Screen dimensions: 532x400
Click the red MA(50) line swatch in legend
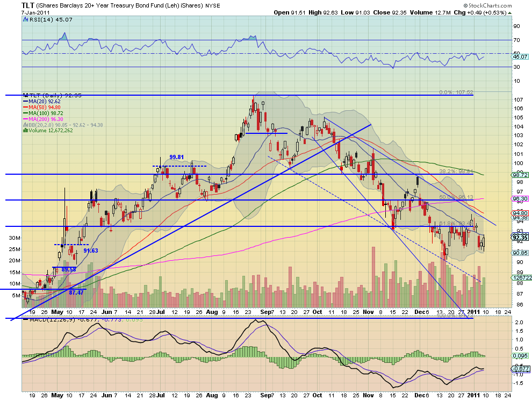click(x=25, y=108)
